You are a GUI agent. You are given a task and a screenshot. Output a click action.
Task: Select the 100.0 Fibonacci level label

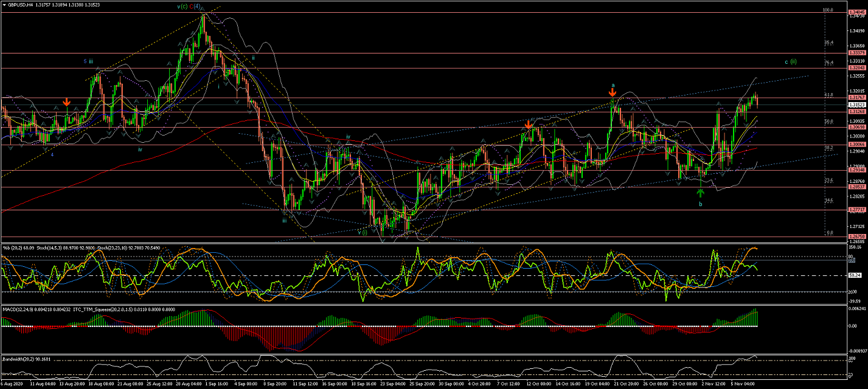click(827, 10)
